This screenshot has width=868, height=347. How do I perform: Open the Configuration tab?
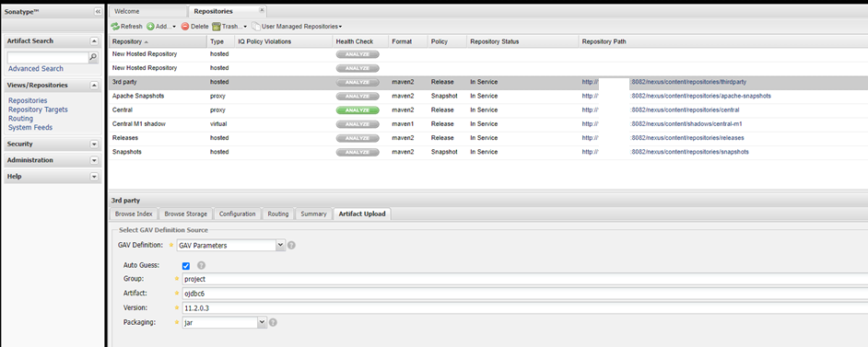(x=238, y=214)
